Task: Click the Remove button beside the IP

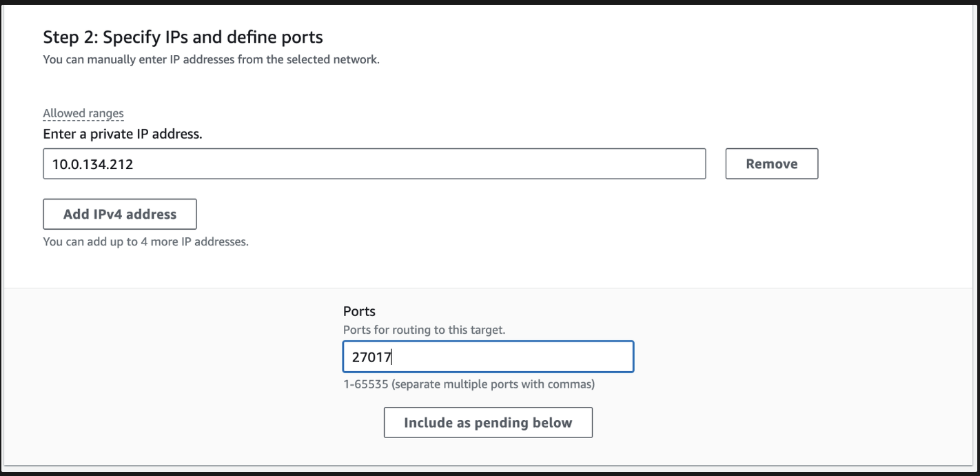Action: 771,163
